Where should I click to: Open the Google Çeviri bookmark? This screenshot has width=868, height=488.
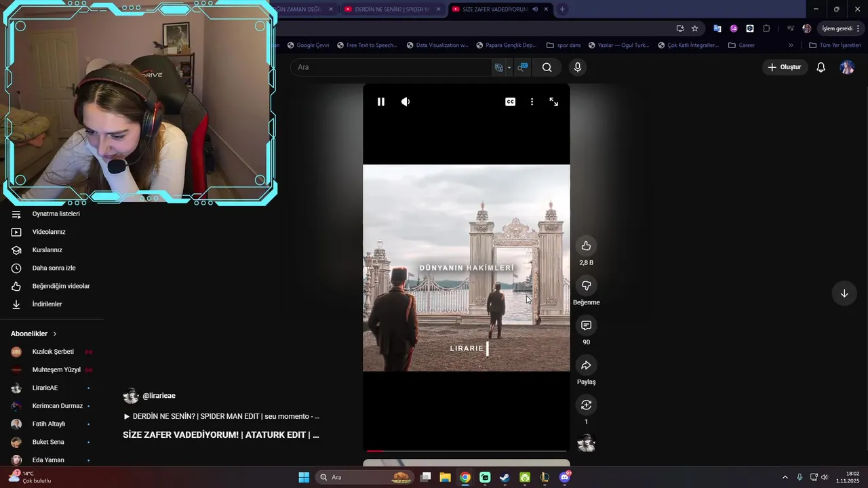(x=308, y=45)
